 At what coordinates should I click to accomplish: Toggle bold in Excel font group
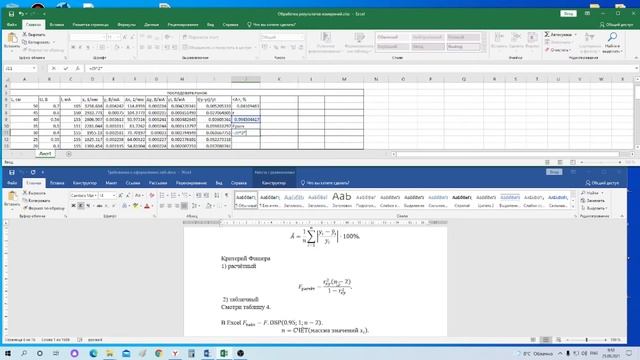click(x=73, y=47)
